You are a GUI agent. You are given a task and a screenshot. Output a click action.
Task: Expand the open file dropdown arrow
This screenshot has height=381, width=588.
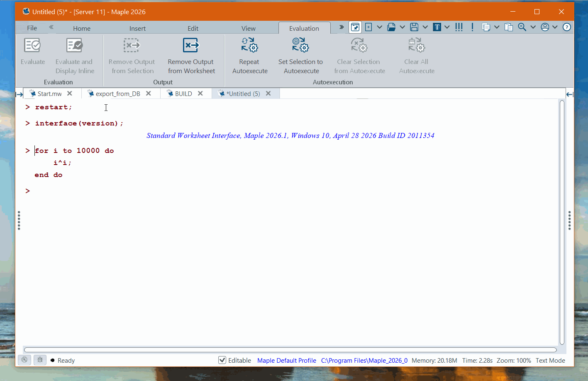[x=402, y=27]
